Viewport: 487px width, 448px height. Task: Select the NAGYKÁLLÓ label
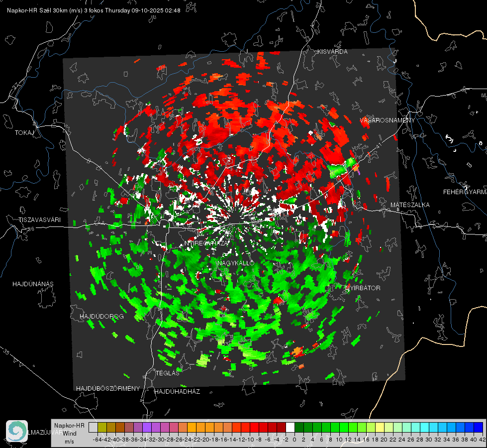(x=236, y=263)
